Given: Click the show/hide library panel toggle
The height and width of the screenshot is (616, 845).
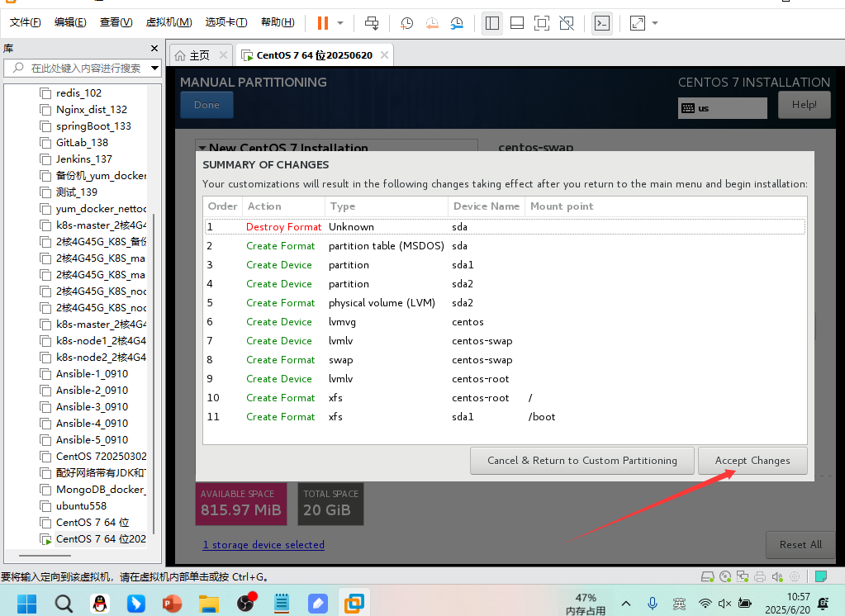Looking at the screenshot, I should 492,23.
